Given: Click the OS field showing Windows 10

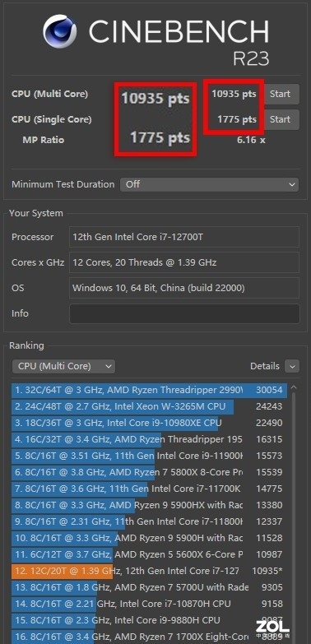Looking at the screenshot, I should pyautogui.click(x=184, y=288).
